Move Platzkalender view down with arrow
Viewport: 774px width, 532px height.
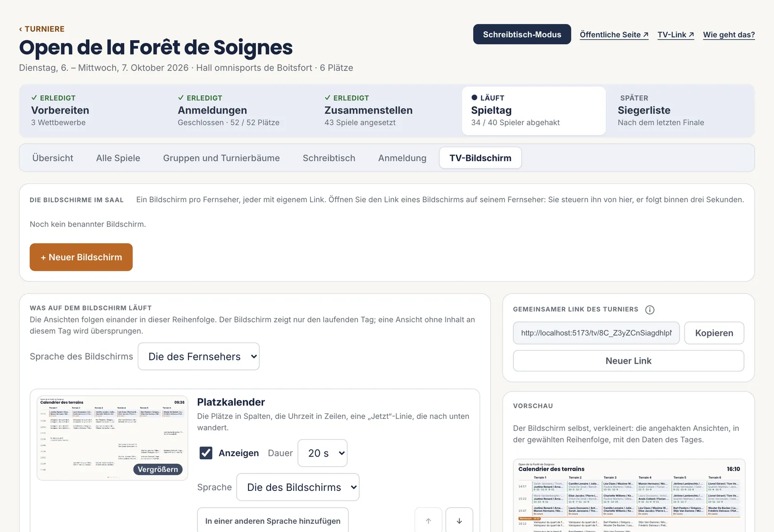click(x=459, y=521)
